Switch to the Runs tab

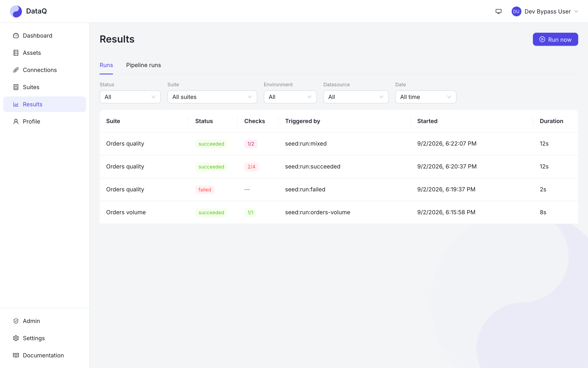106,65
